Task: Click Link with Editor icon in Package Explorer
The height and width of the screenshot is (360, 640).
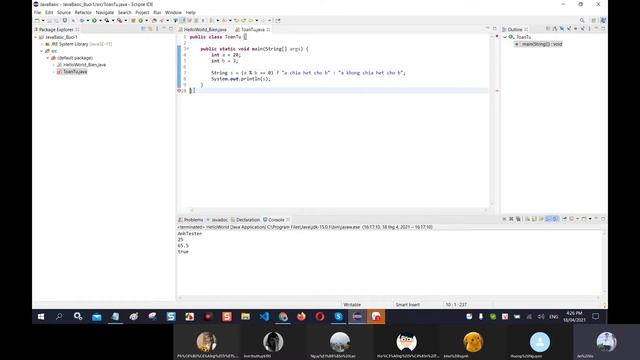Action: 150,29
